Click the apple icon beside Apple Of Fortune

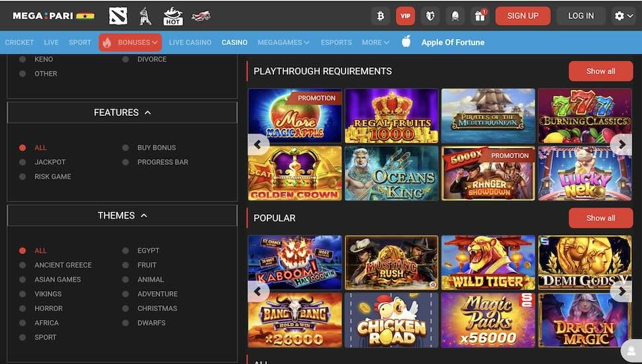click(406, 41)
